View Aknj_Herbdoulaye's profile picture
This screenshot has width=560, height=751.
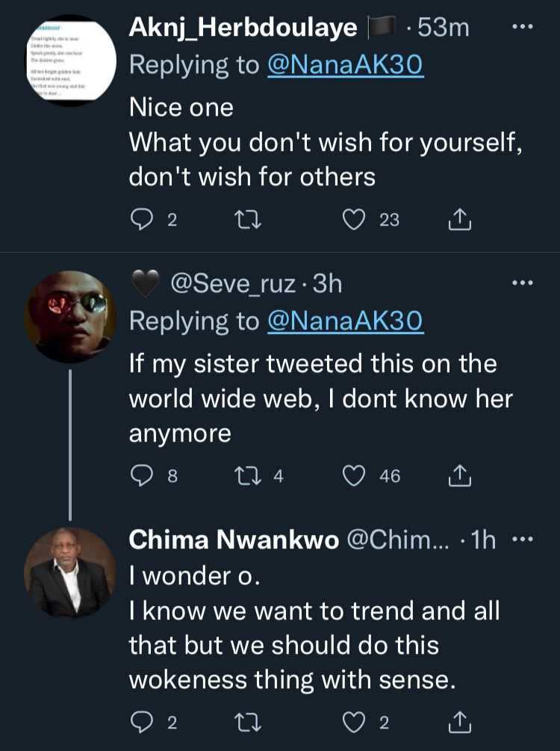(x=69, y=61)
